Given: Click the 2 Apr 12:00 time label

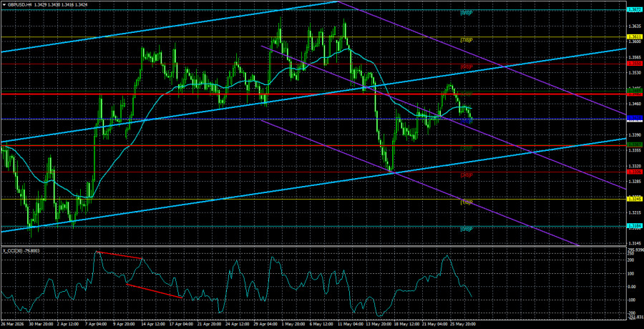Looking at the screenshot, I should tap(68, 325).
